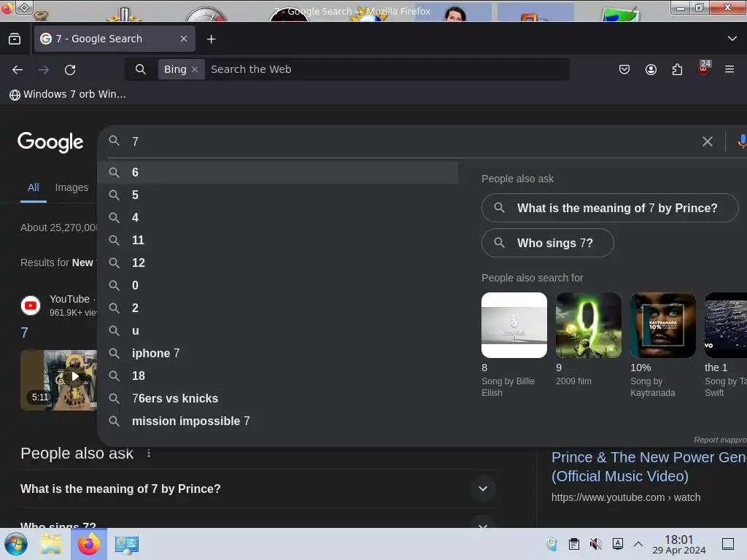Switch to the All results tab
Viewport: 747px width, 560px height.
point(34,187)
